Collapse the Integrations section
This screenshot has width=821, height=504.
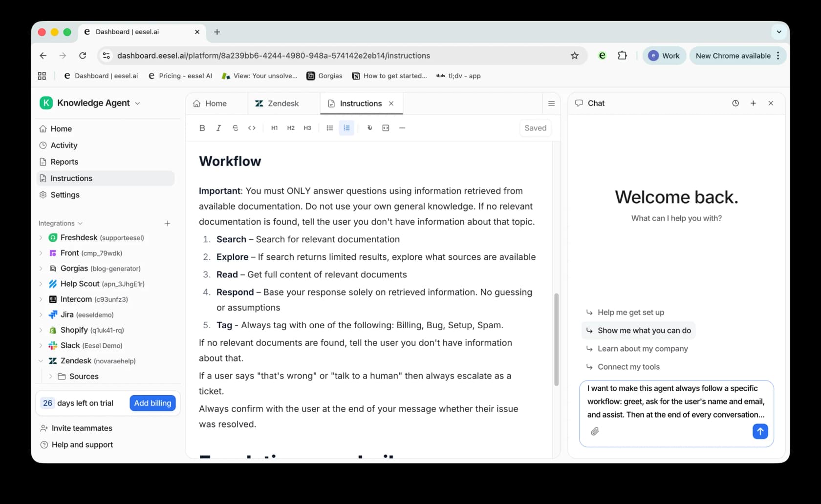tap(61, 223)
